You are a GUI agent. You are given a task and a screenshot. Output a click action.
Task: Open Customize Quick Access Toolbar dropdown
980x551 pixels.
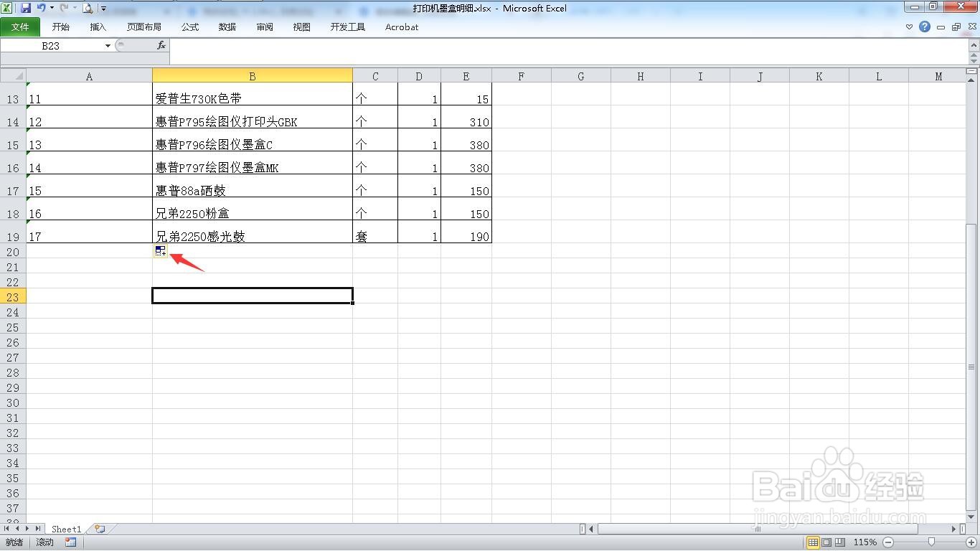click(x=103, y=9)
